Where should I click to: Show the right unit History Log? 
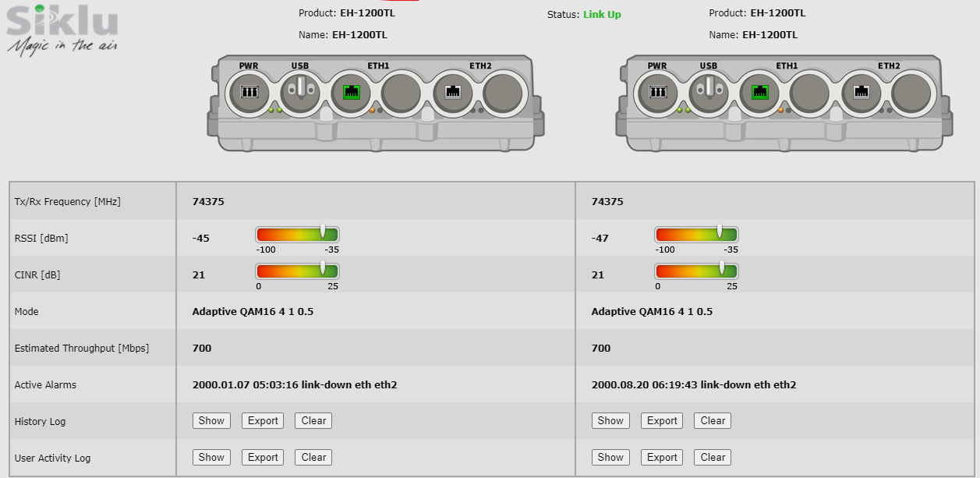610,421
